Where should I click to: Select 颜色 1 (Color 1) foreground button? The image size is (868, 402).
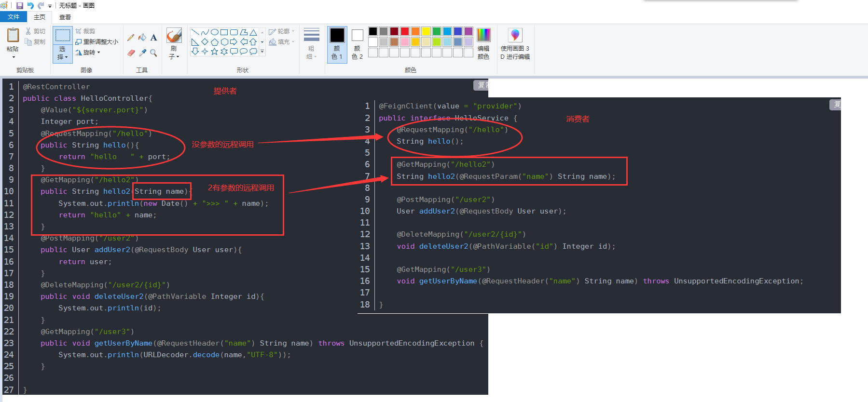[337, 44]
